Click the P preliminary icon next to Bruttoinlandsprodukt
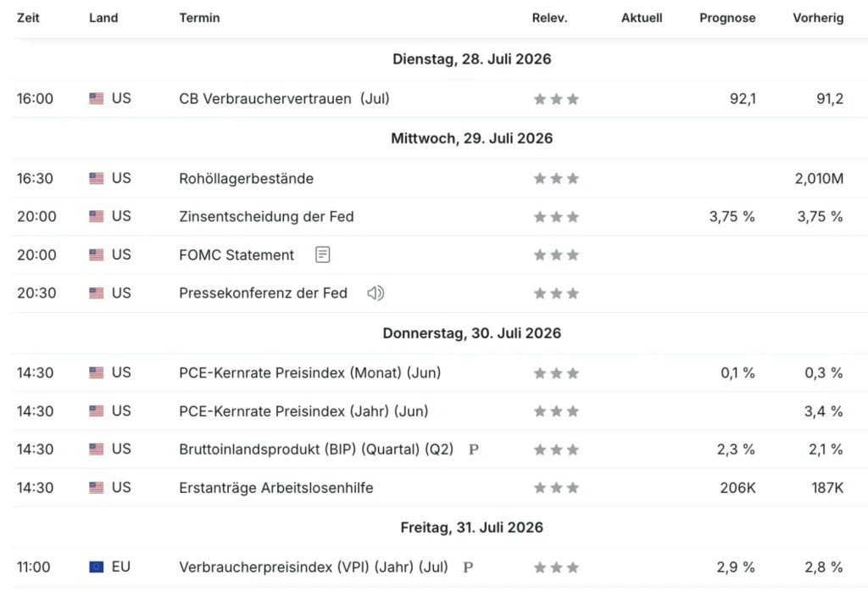Viewport: 868px width, 597px height. click(x=473, y=449)
